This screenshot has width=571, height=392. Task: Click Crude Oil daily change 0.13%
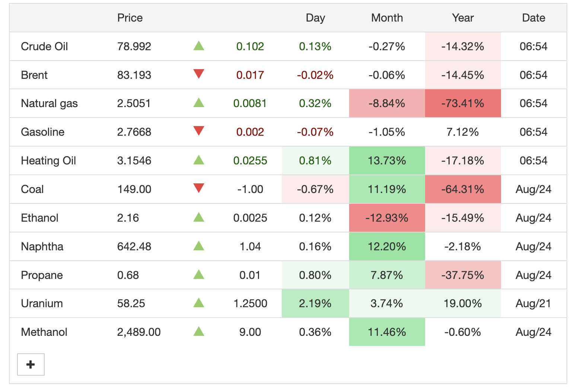(x=315, y=46)
